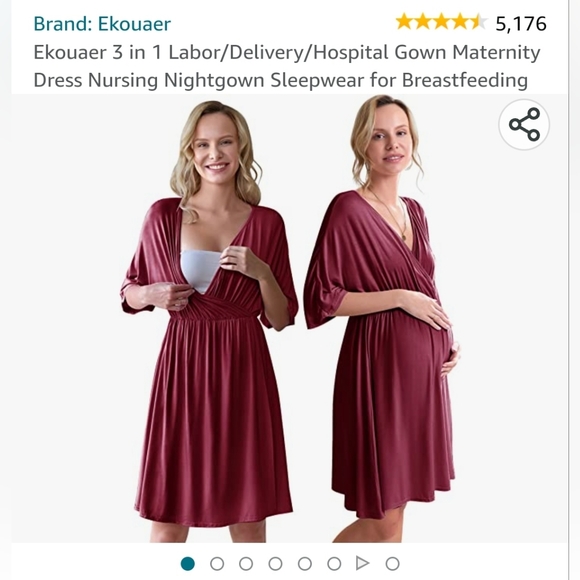
Task: Jump to the third image dot
Action: pyautogui.click(x=246, y=564)
